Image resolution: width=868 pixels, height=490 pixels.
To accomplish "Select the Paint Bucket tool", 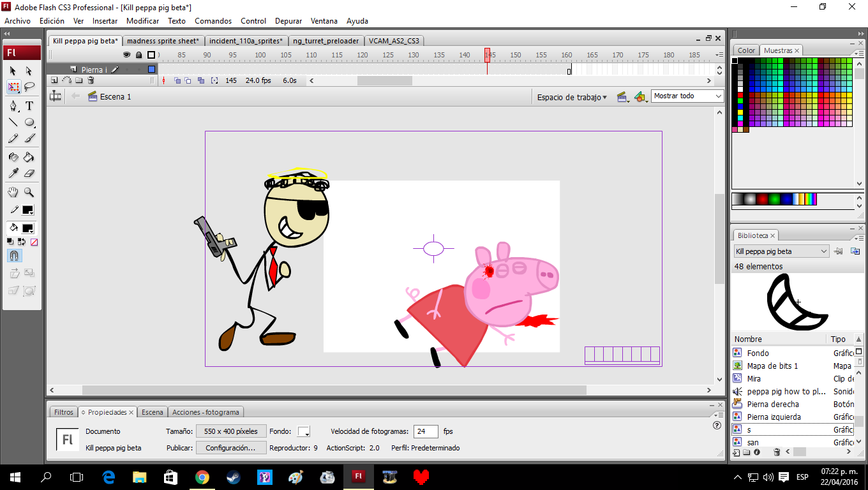I will tap(29, 157).
